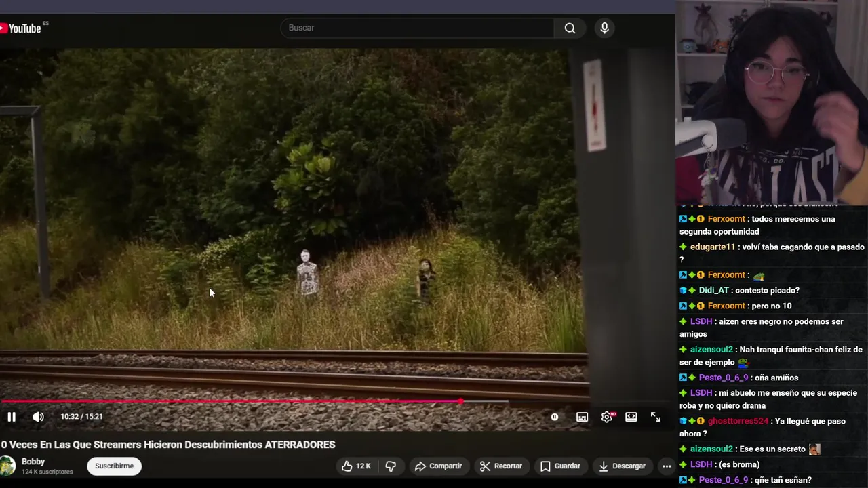Screen dimensions: 868x488
Task: Click the Compartir button
Action: (x=438, y=466)
